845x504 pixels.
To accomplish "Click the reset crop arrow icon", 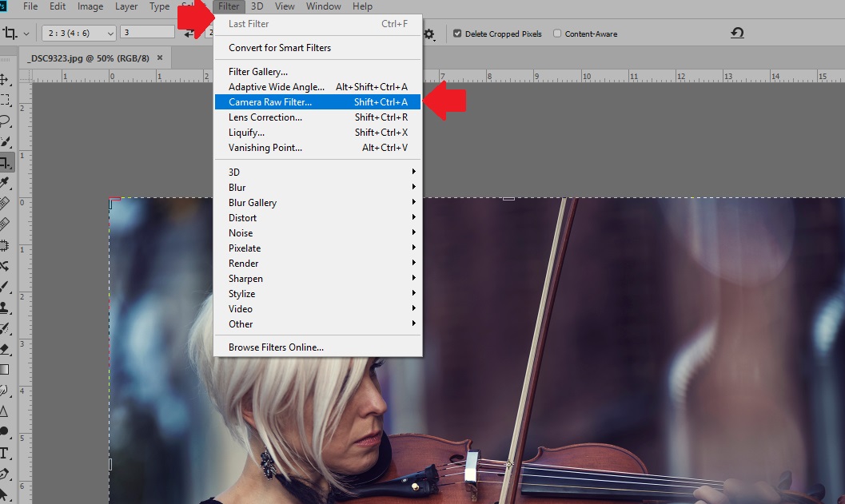I will [737, 33].
